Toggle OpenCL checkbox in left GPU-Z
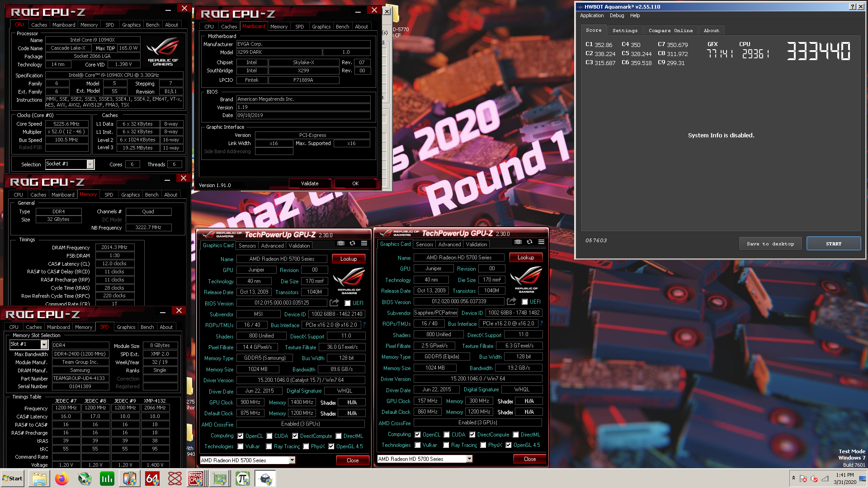 click(x=241, y=436)
